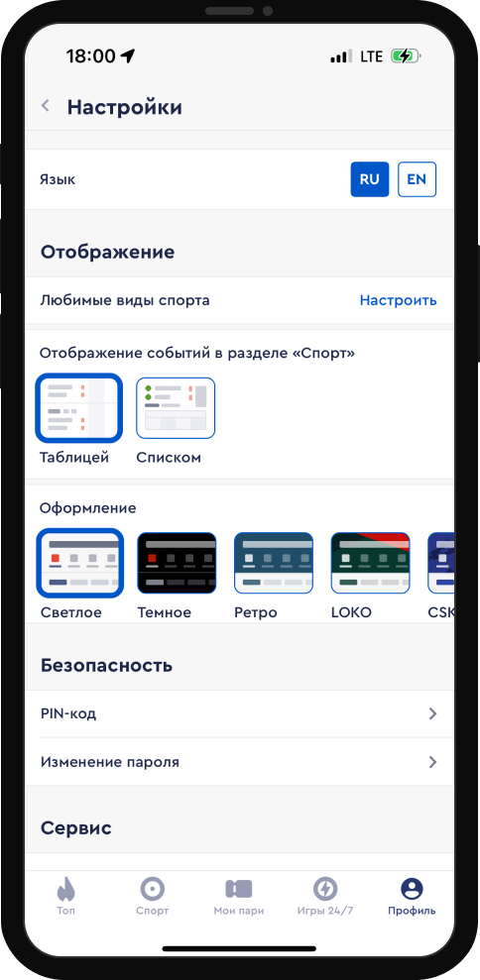Switch language to EN
The width and height of the screenshot is (480, 980).
coord(417,179)
